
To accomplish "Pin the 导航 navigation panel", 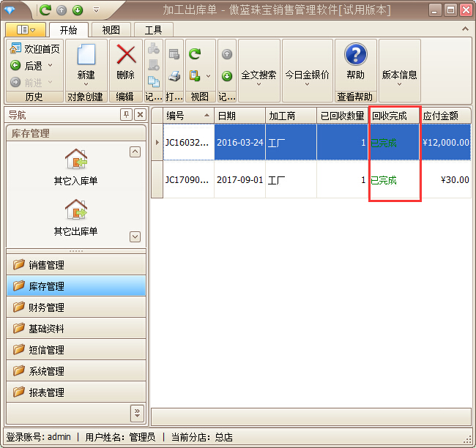I will tap(126, 115).
